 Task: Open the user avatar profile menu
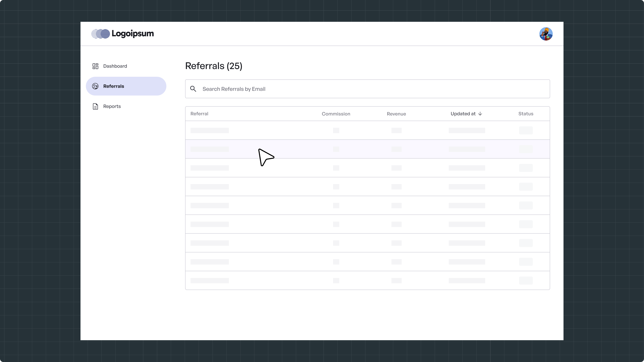(x=546, y=34)
